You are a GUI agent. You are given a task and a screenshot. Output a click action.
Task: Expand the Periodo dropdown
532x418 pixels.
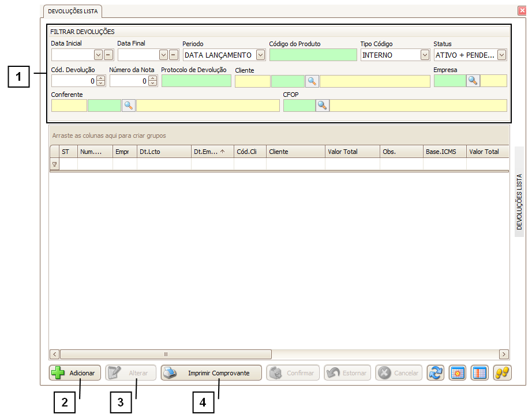[x=260, y=55]
